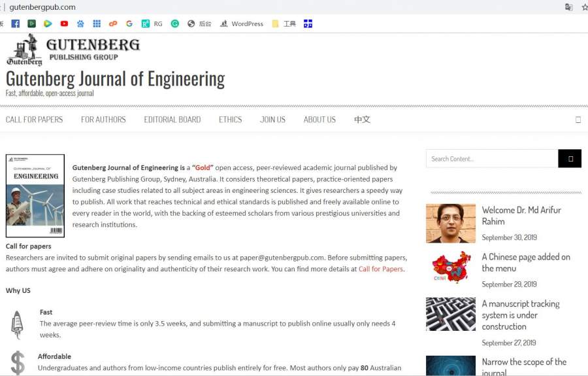
Task: Click the Fast heading text
Action: (x=46, y=312)
